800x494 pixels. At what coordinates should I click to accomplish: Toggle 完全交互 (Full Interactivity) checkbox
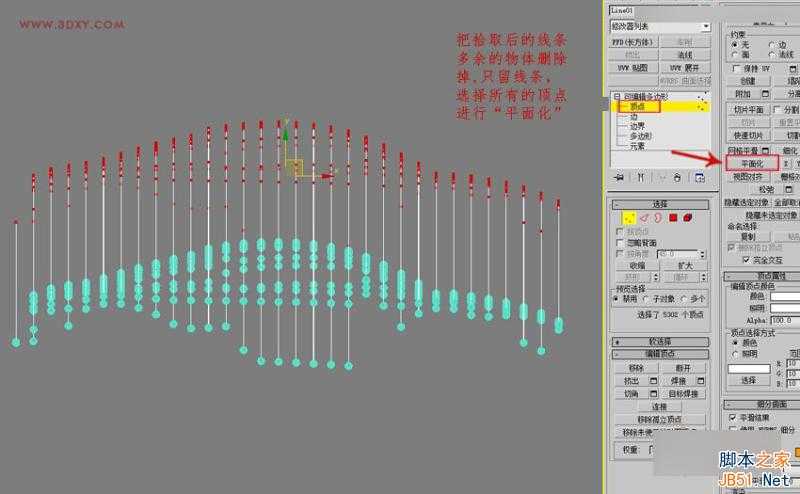pyautogui.click(x=746, y=260)
